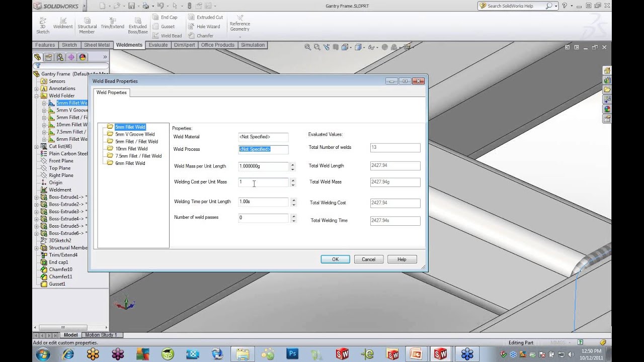
Task: Select the Gusset tool
Action: pos(164,27)
